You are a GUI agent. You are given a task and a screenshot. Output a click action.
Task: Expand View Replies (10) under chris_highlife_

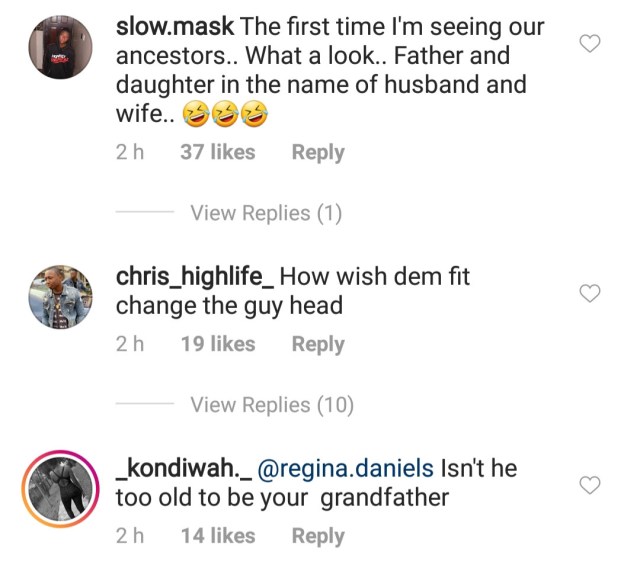pyautogui.click(x=272, y=405)
